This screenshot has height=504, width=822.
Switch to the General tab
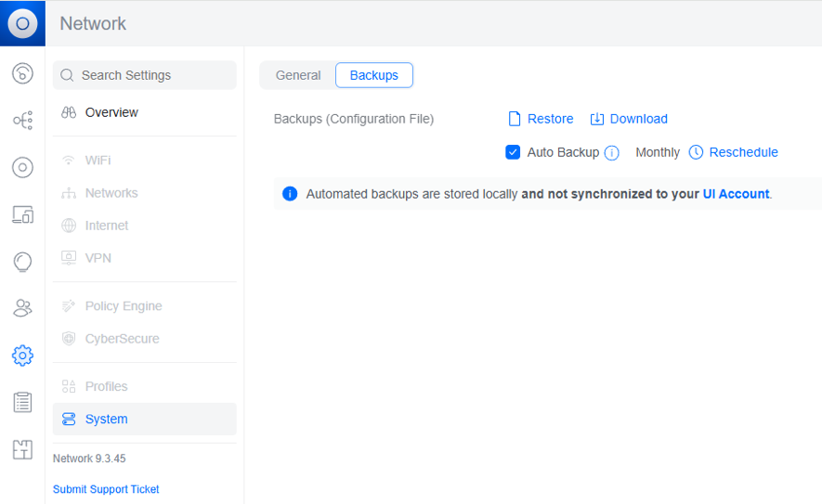tap(298, 75)
